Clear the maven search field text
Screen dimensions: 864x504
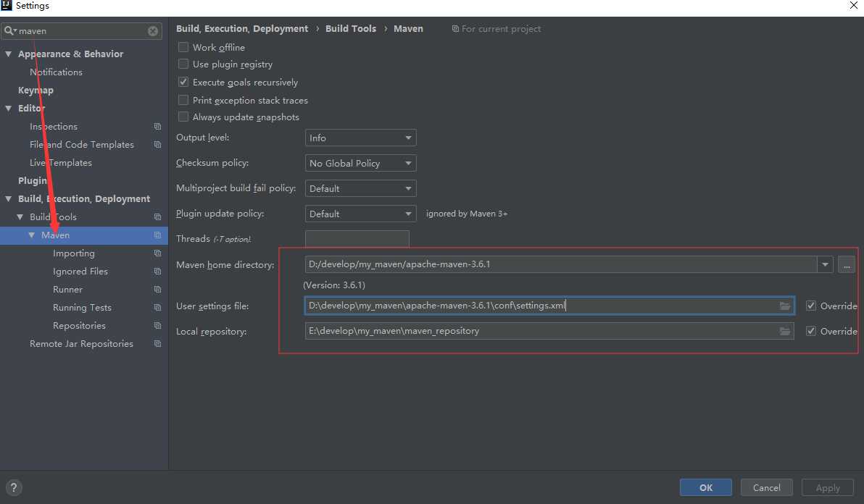coord(153,31)
